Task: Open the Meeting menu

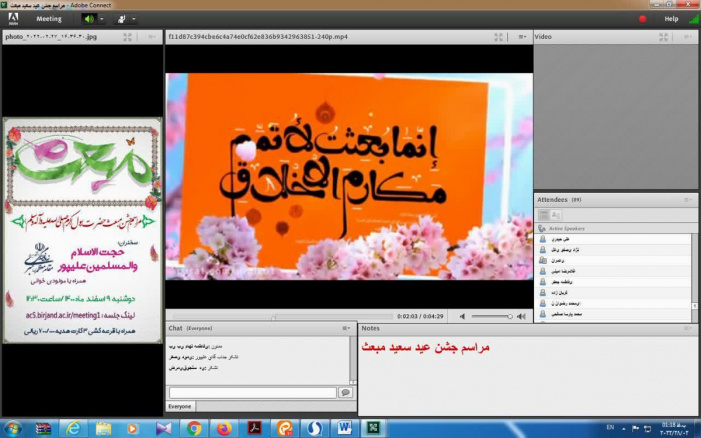Action: pos(49,19)
